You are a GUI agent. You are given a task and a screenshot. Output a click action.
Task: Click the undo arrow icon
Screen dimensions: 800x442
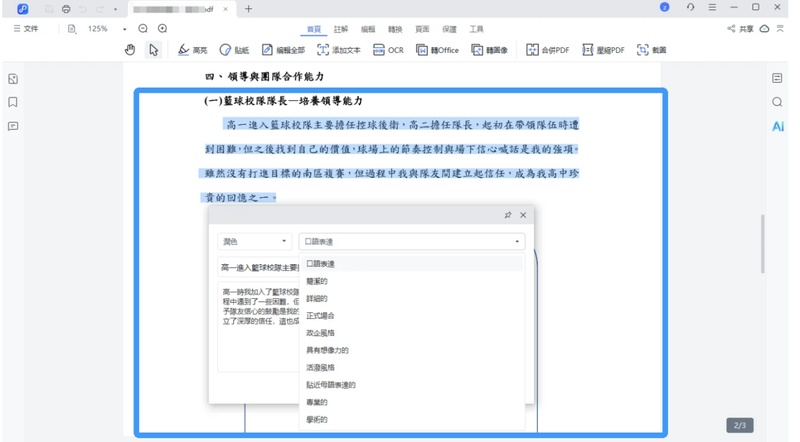point(83,9)
